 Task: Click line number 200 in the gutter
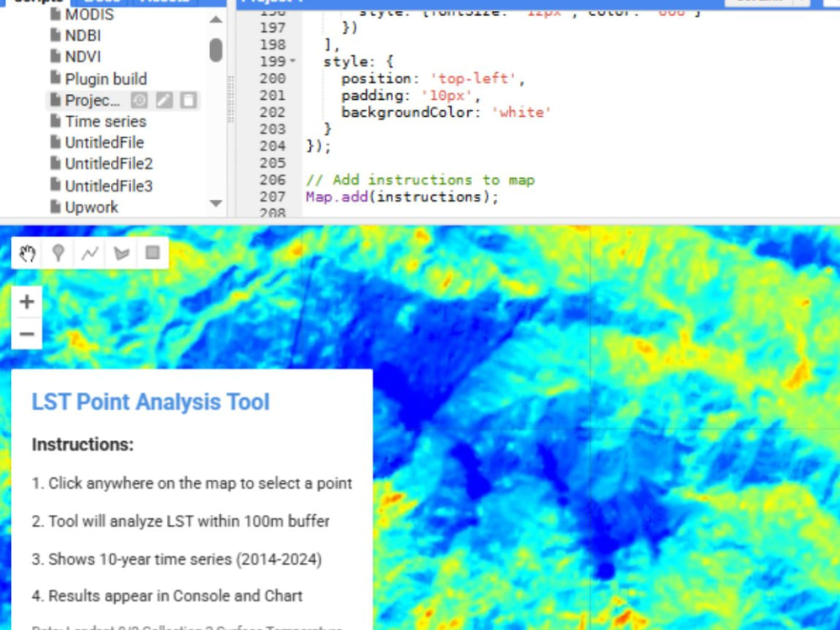tap(273, 78)
